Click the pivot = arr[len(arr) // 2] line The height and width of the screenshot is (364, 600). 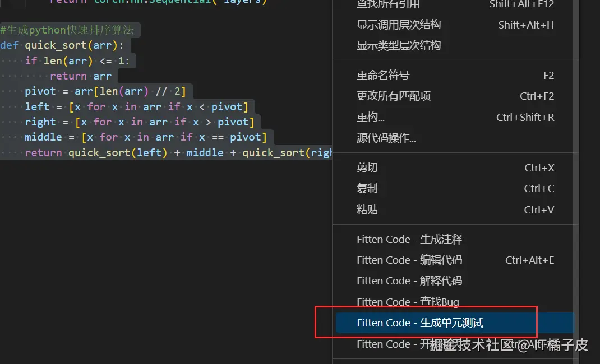click(x=105, y=91)
